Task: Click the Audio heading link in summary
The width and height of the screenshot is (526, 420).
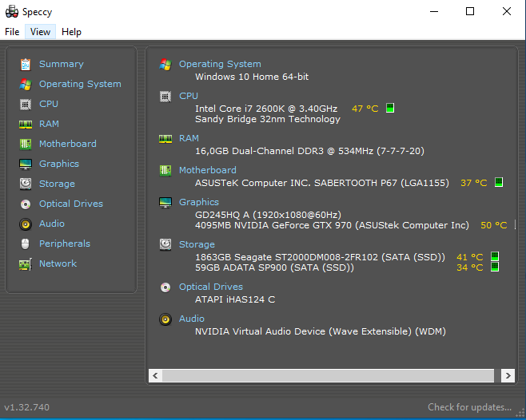Action: [x=192, y=319]
